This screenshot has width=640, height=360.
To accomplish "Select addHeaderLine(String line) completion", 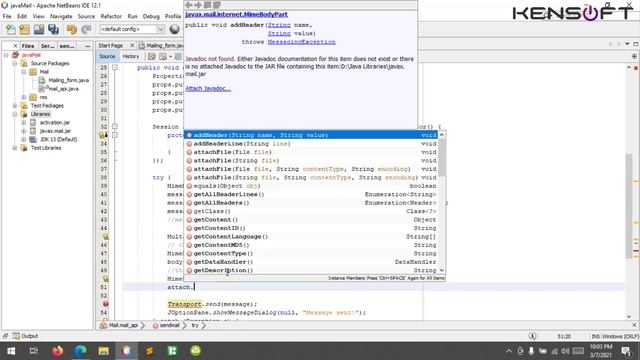I will pyautogui.click(x=311, y=144).
